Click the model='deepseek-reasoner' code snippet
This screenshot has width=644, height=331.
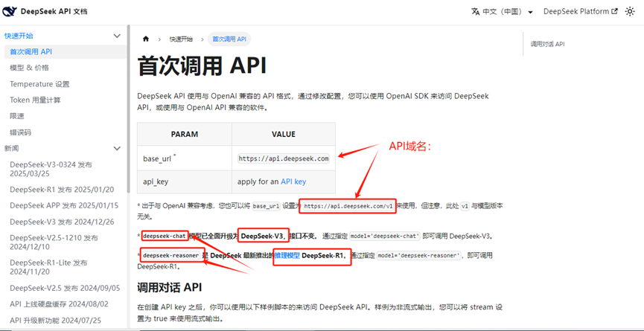[419, 256]
